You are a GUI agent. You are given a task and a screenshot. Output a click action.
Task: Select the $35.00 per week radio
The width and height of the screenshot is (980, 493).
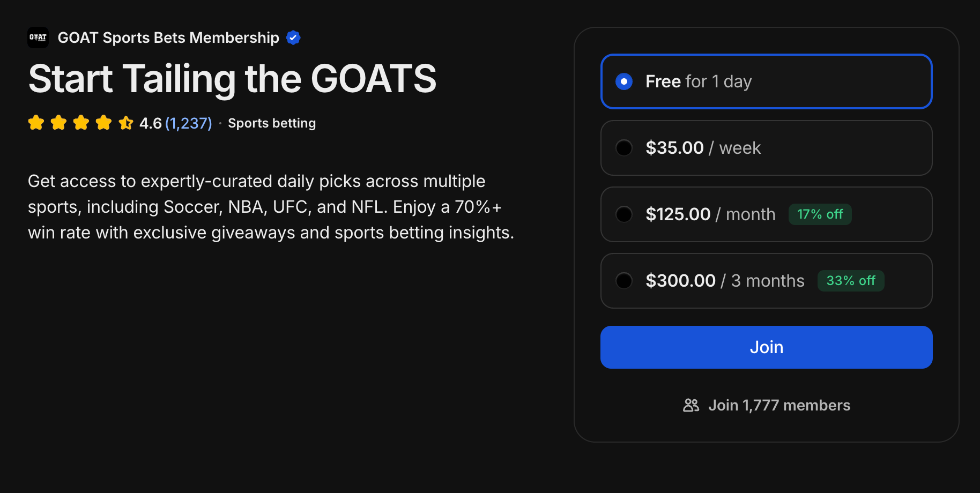[624, 148]
